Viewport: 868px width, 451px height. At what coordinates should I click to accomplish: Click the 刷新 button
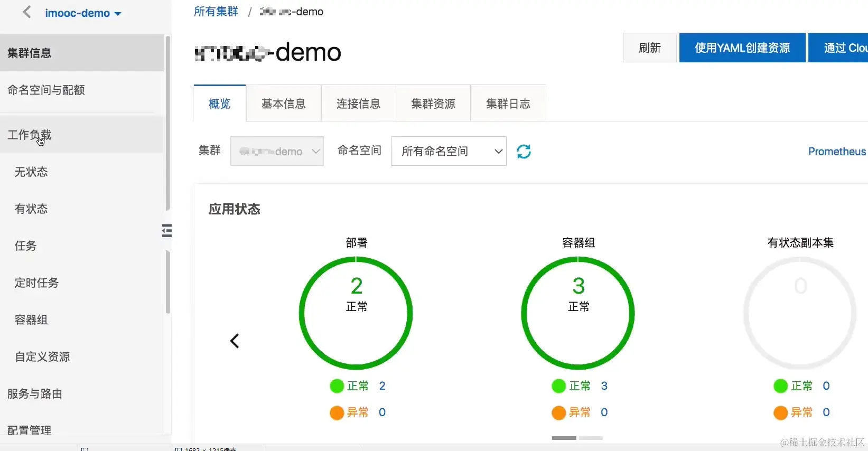(650, 48)
